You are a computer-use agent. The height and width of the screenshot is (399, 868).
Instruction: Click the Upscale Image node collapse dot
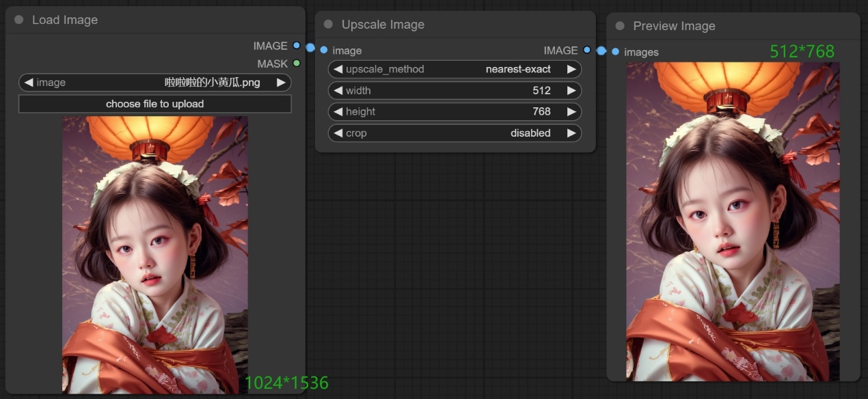(x=328, y=25)
